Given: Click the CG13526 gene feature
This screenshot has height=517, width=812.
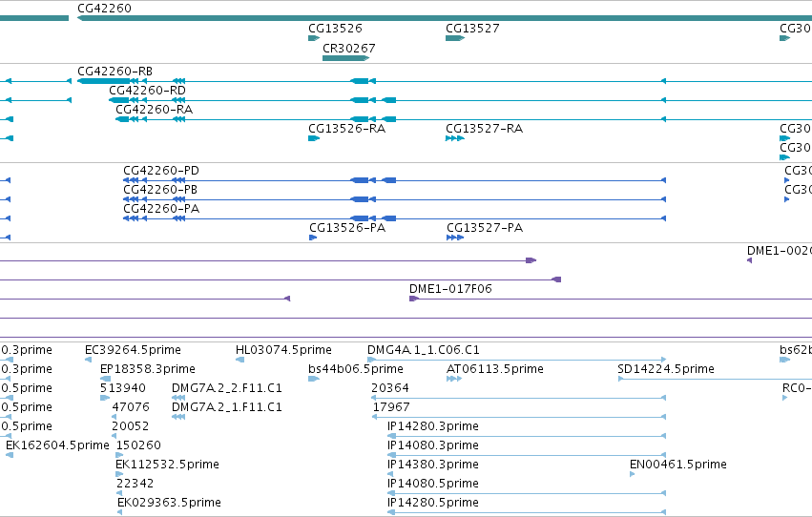Looking at the screenshot, I should 314,38.
